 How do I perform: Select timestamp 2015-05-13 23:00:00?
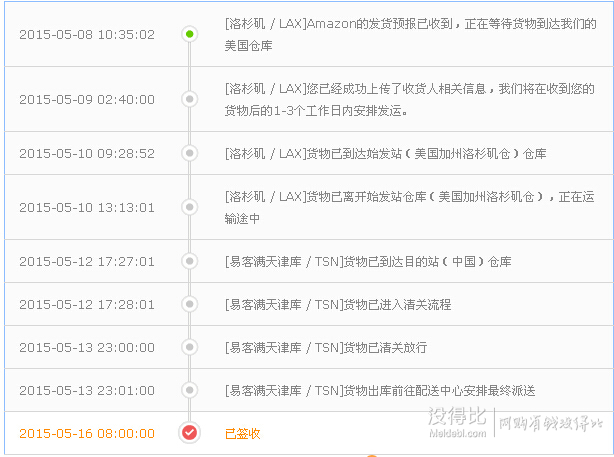pyautogui.click(x=87, y=348)
